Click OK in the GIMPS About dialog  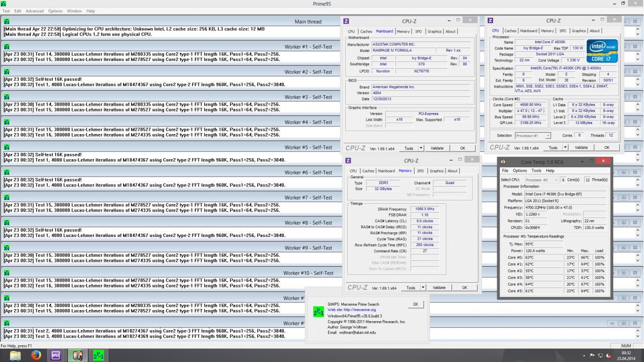click(416, 304)
